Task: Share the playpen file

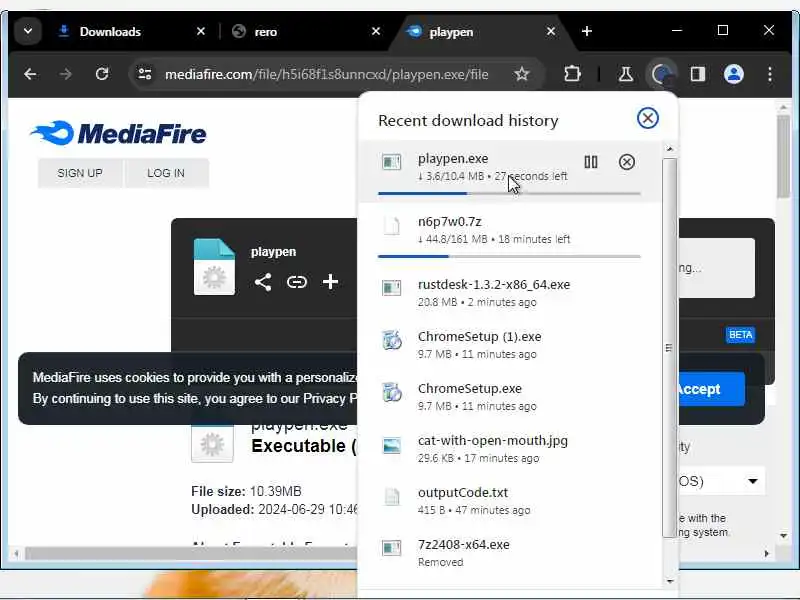Action: [263, 282]
